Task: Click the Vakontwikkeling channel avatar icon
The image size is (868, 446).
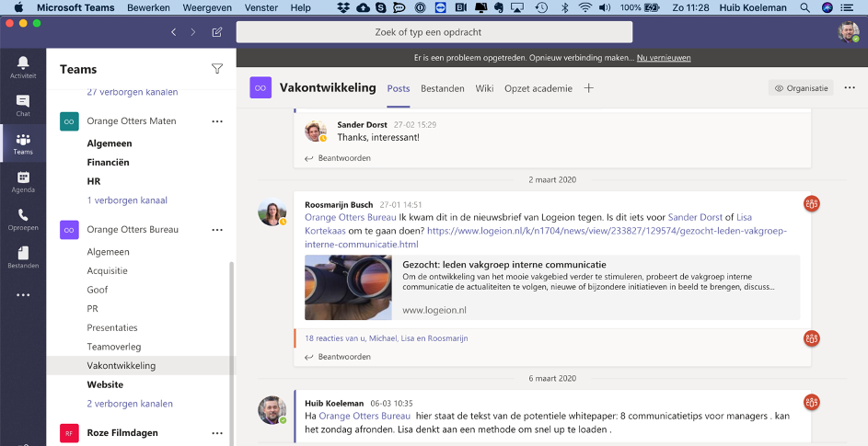Action: click(260, 87)
